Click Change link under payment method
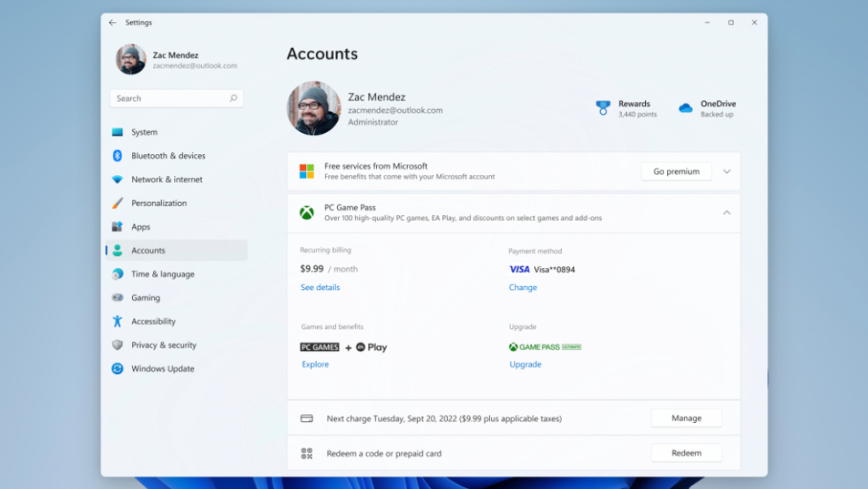868x489 pixels. point(523,288)
